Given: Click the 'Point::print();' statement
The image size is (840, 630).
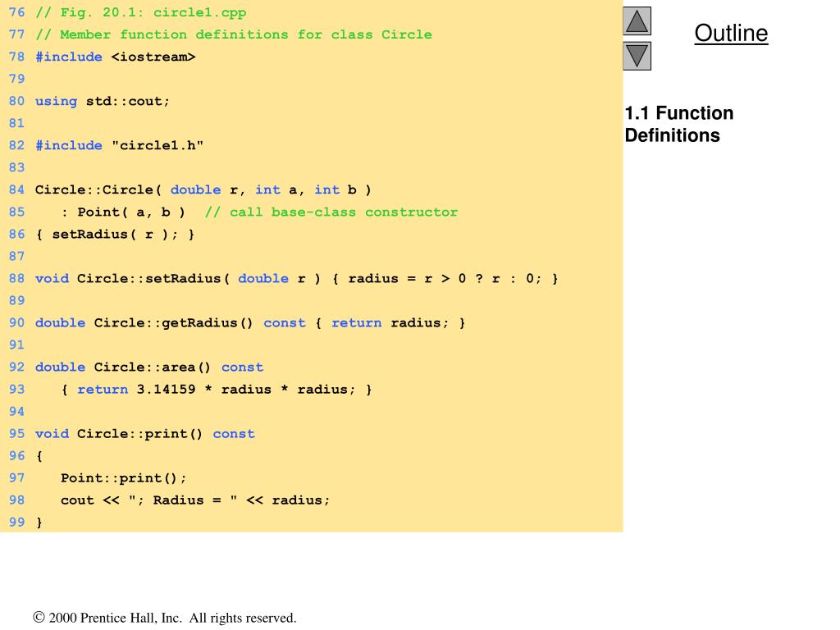Looking at the screenshot, I should point(124,478).
